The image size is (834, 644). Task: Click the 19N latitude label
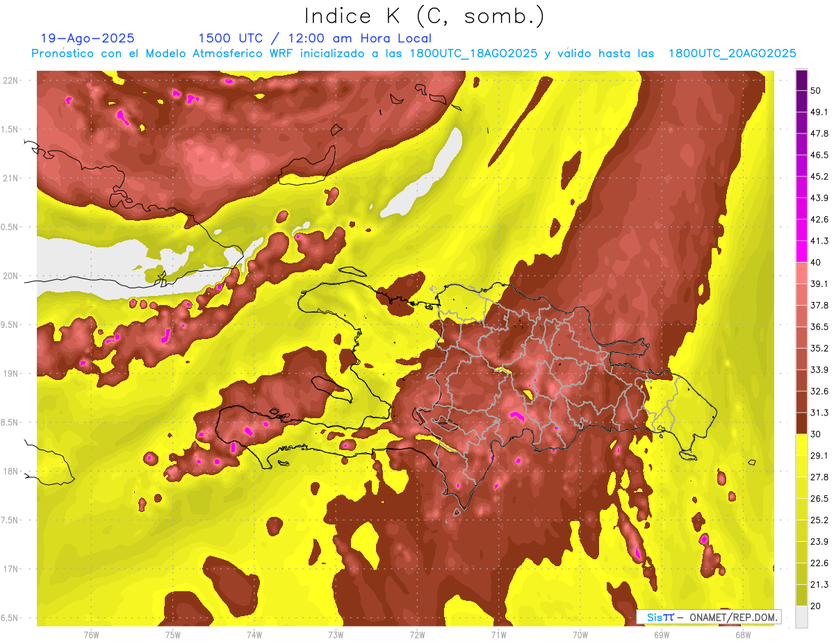pos(12,374)
